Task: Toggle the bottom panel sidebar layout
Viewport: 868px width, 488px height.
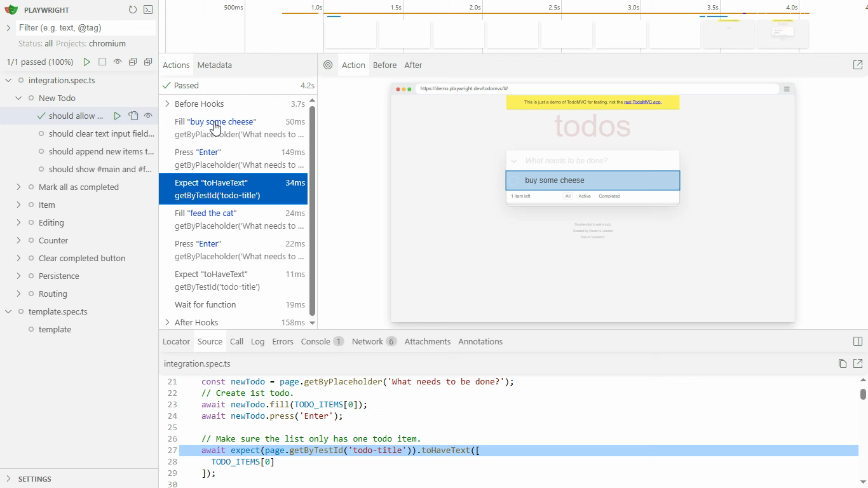Action: tap(858, 341)
